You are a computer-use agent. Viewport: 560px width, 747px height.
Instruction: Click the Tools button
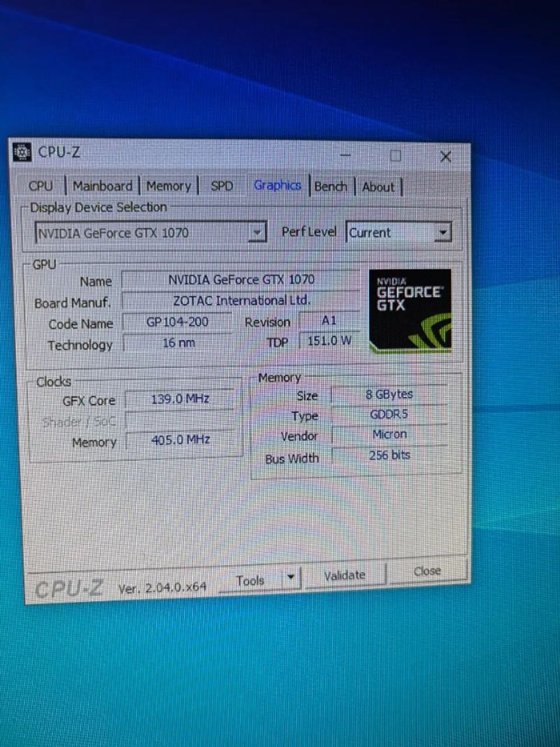click(x=250, y=581)
